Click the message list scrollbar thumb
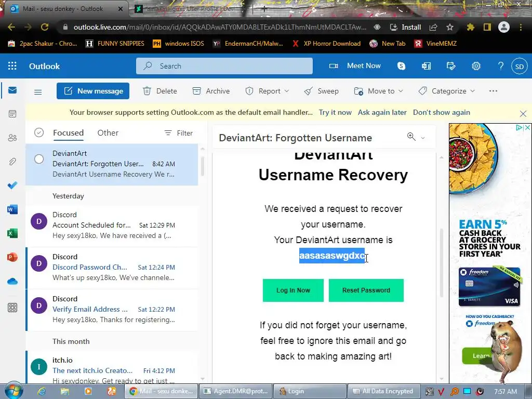This screenshot has width=532, height=399. pyautogui.click(x=203, y=166)
